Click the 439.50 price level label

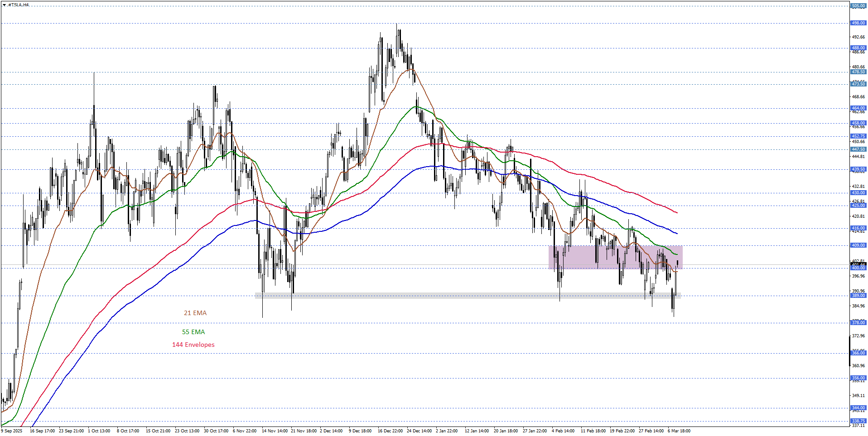click(x=858, y=170)
